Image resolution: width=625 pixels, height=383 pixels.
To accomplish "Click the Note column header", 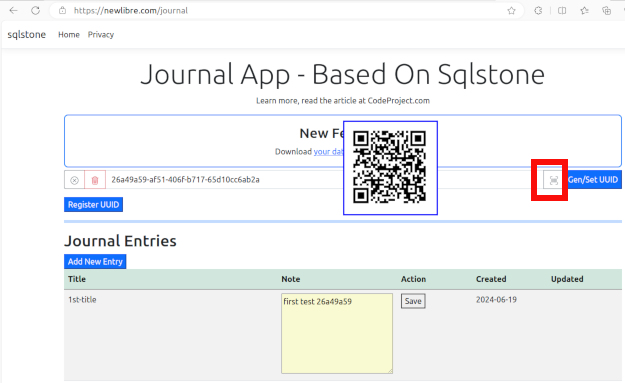I will [x=291, y=279].
